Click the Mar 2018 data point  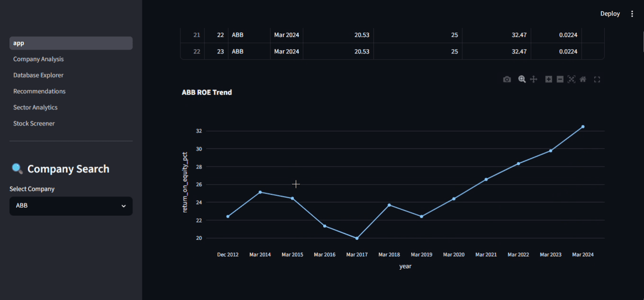(x=389, y=205)
